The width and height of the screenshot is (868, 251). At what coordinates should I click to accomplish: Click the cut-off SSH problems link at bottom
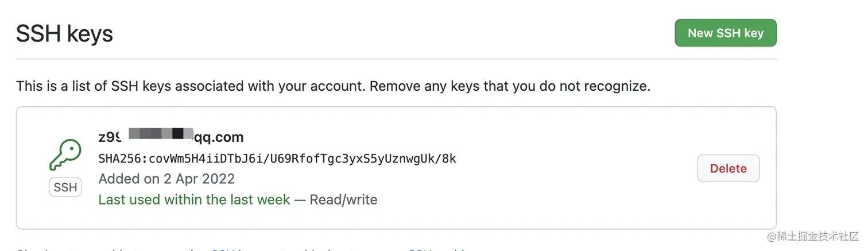(436, 249)
